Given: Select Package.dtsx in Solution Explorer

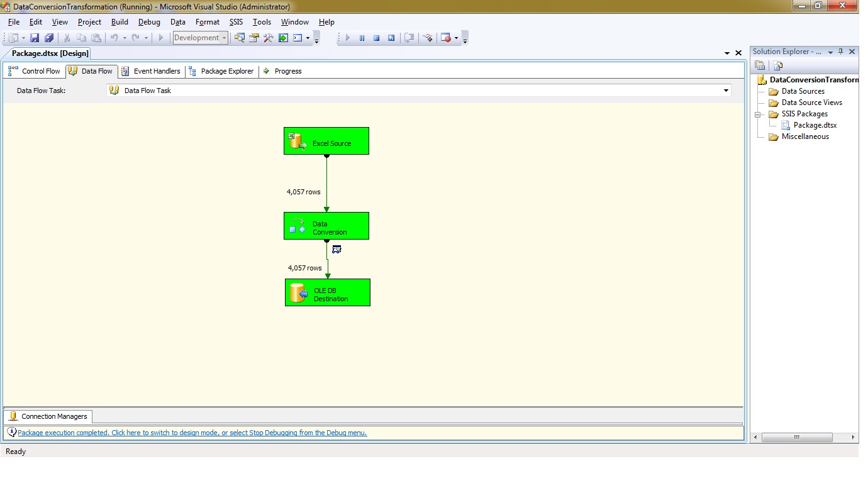Looking at the screenshot, I should 815,125.
